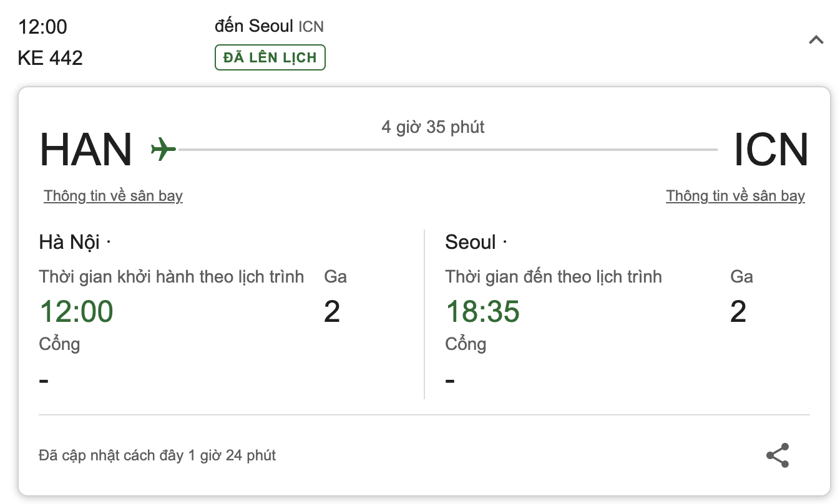840x504 pixels.
Task: Click the share icon in the flight card
Action: click(778, 455)
